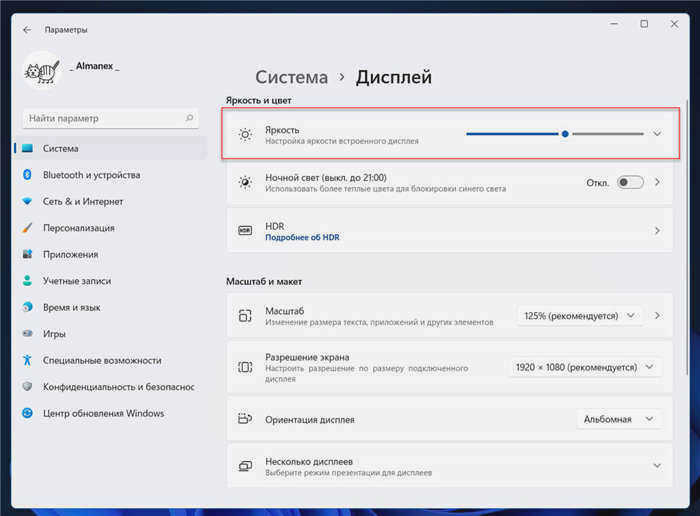The image size is (700, 516).
Task: Click the back arrow icon
Action: (x=27, y=30)
